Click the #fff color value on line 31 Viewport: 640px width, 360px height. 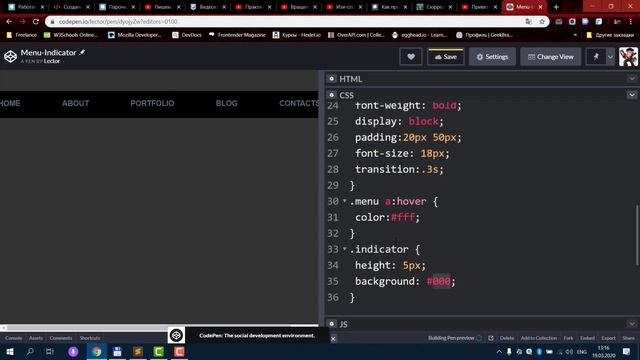tap(403, 217)
